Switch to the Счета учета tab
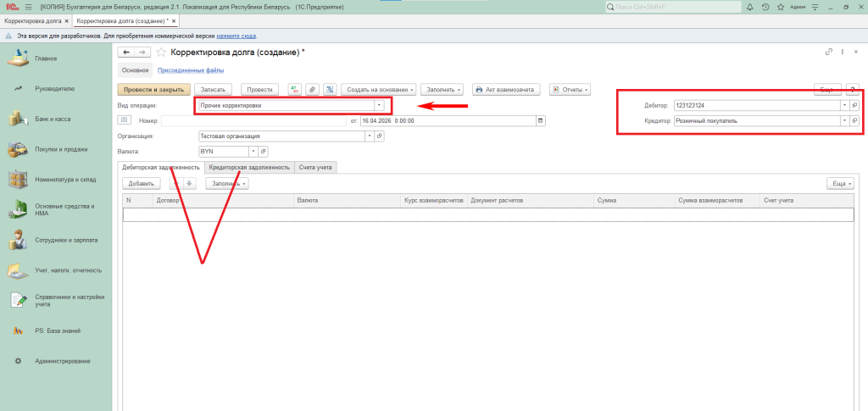Screen dimensions: 868x411 pyautogui.click(x=315, y=167)
